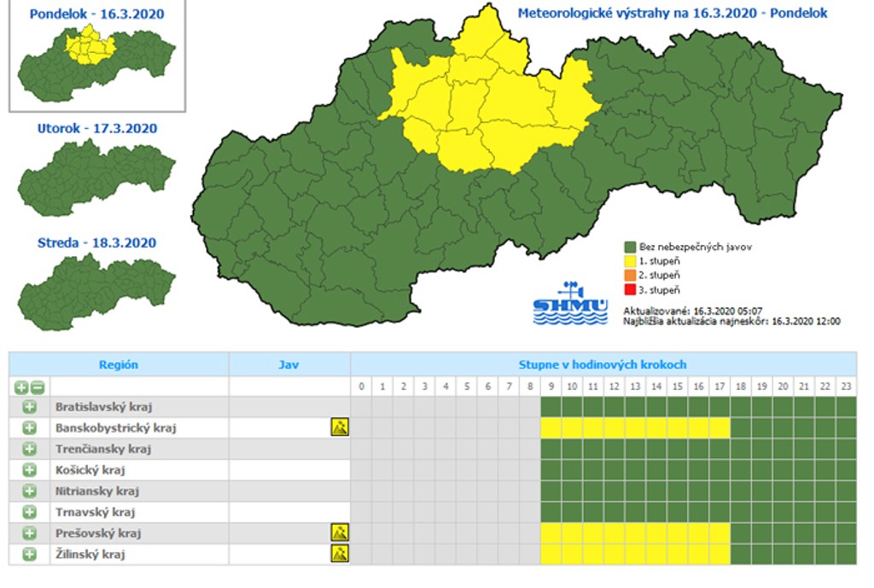This screenshot has height=588, width=874.
Task: Expand the Nitriansky kraj row
Action: [x=29, y=491]
